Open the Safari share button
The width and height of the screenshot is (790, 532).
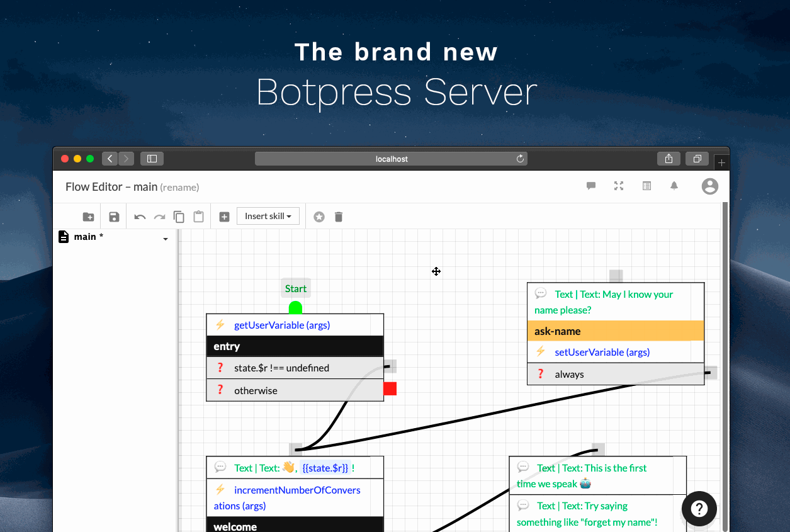click(x=669, y=159)
